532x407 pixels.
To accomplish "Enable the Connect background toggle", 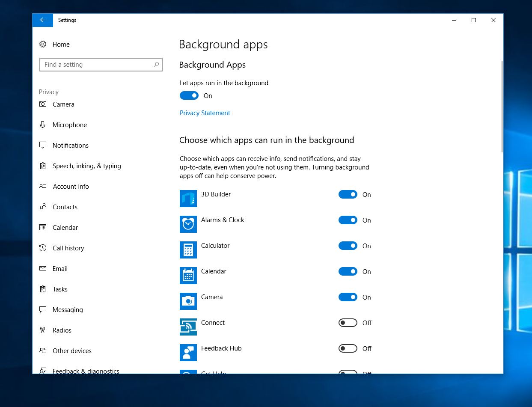I will pos(348,323).
